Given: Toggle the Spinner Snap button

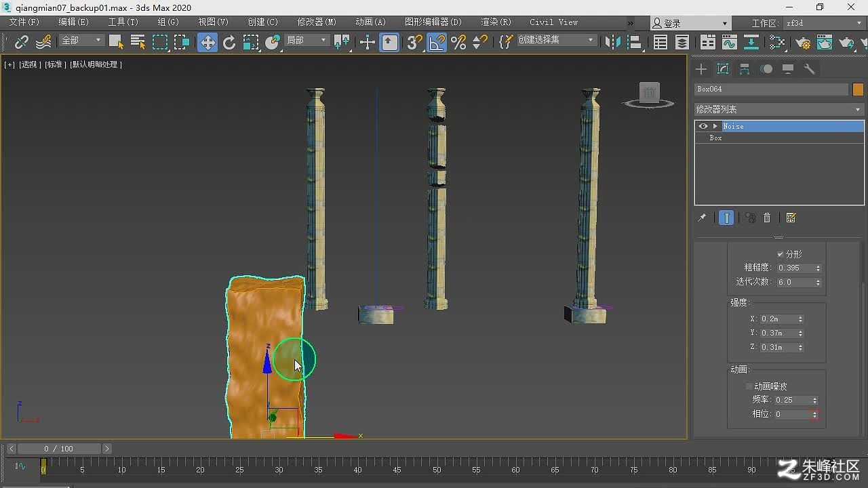Looking at the screenshot, I should [x=480, y=42].
